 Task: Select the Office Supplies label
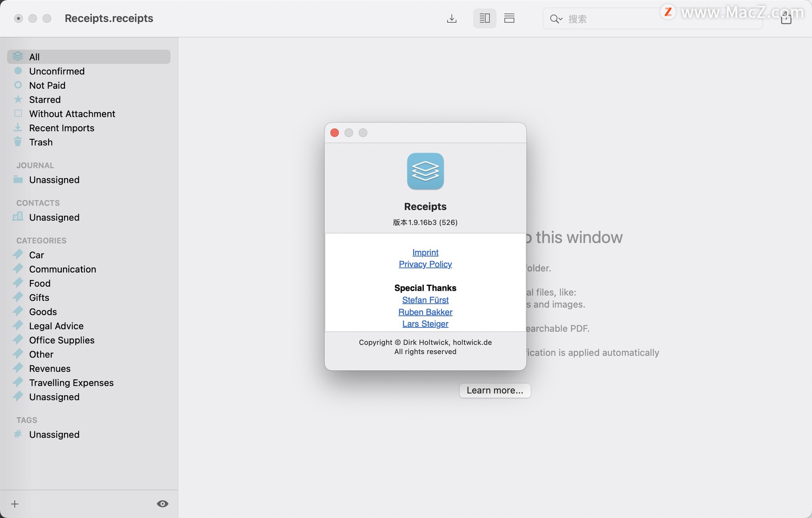[x=62, y=340]
